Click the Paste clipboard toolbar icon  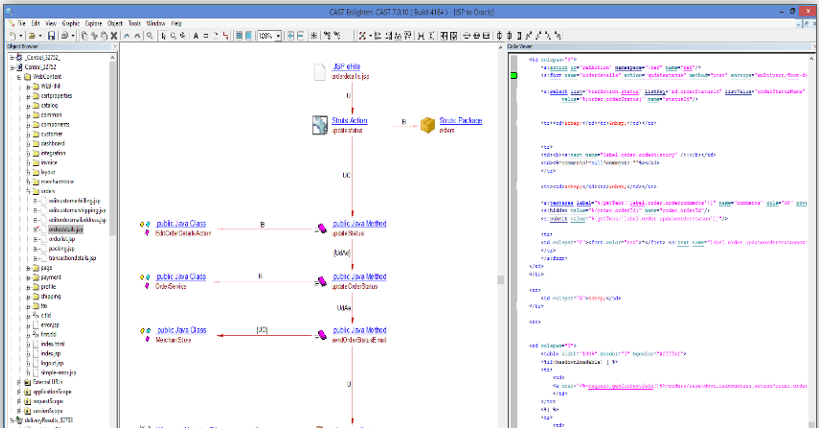[104, 36]
